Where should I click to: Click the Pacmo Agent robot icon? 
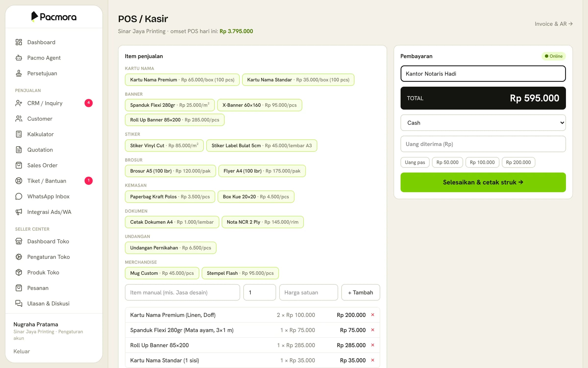point(19,58)
